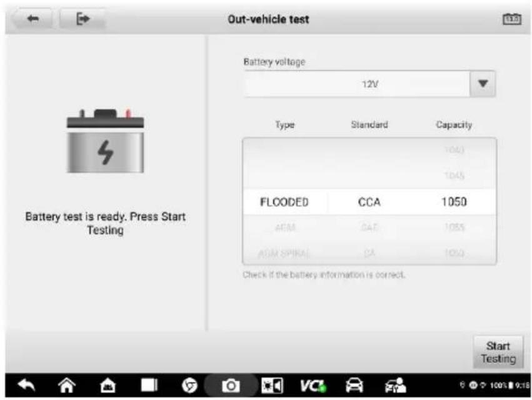Select the 12V battery voltage field
The width and height of the screenshot is (532, 400).
point(357,84)
